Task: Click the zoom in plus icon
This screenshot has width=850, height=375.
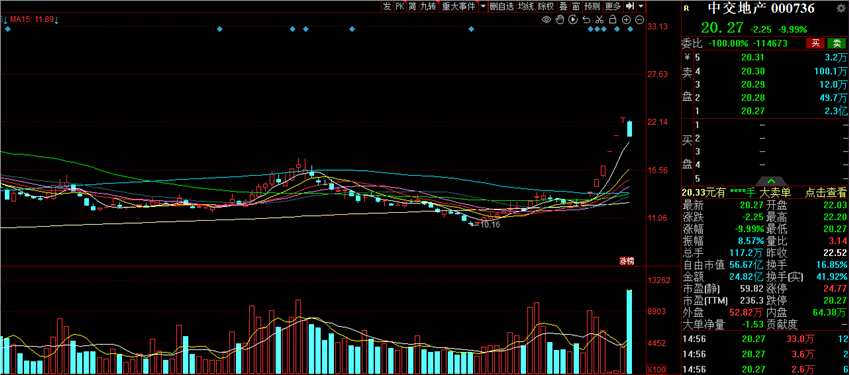Action: (x=626, y=20)
